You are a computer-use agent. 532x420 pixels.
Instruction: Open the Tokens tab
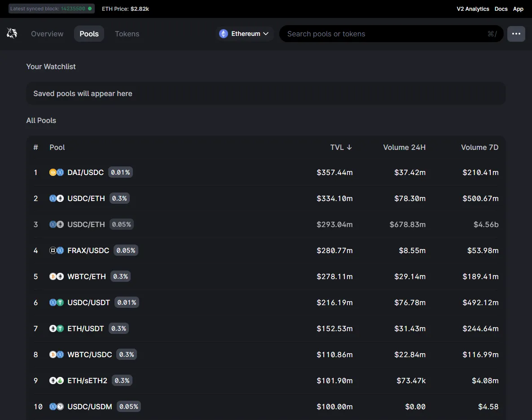click(x=127, y=34)
